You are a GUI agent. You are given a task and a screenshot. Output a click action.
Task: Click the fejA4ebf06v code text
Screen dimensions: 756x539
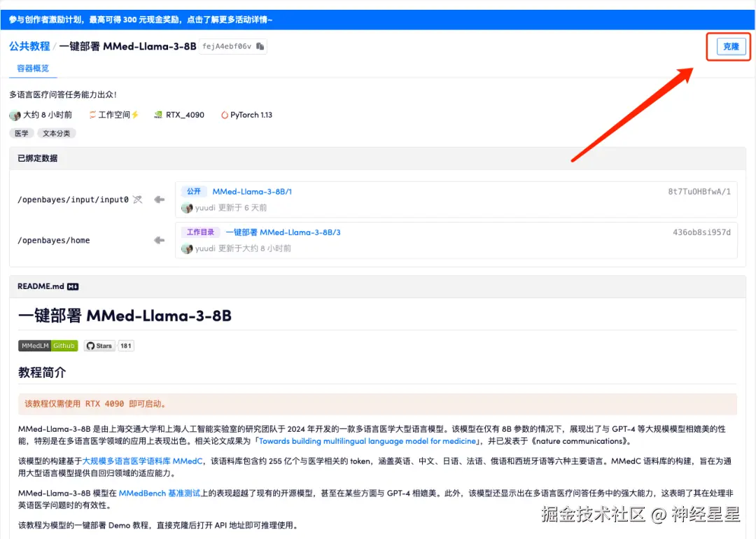227,46
